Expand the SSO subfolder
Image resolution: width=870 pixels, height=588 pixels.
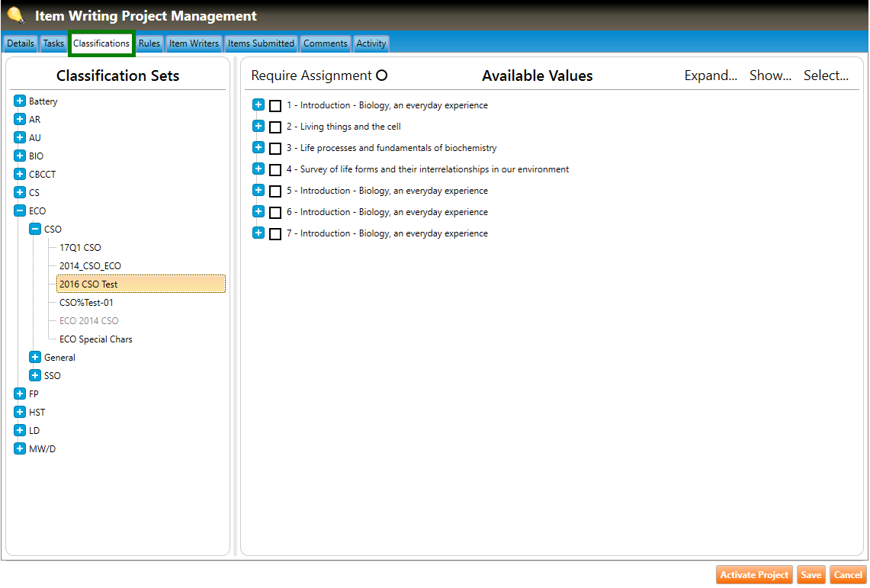35,376
